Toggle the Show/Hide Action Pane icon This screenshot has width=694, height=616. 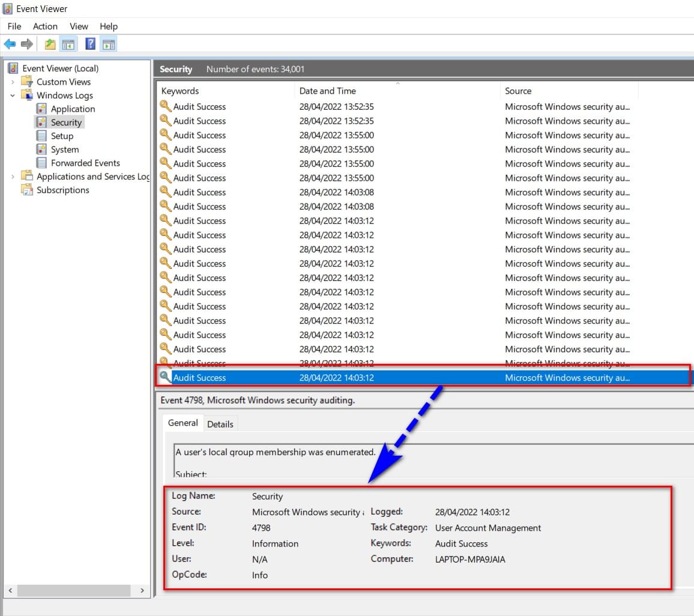[x=109, y=44]
